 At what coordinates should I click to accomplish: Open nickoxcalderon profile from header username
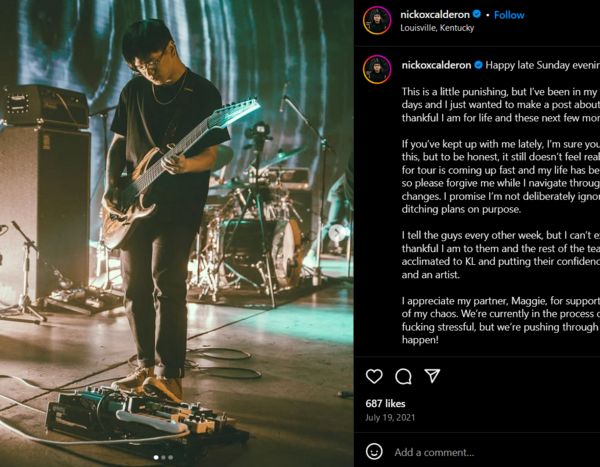(435, 15)
